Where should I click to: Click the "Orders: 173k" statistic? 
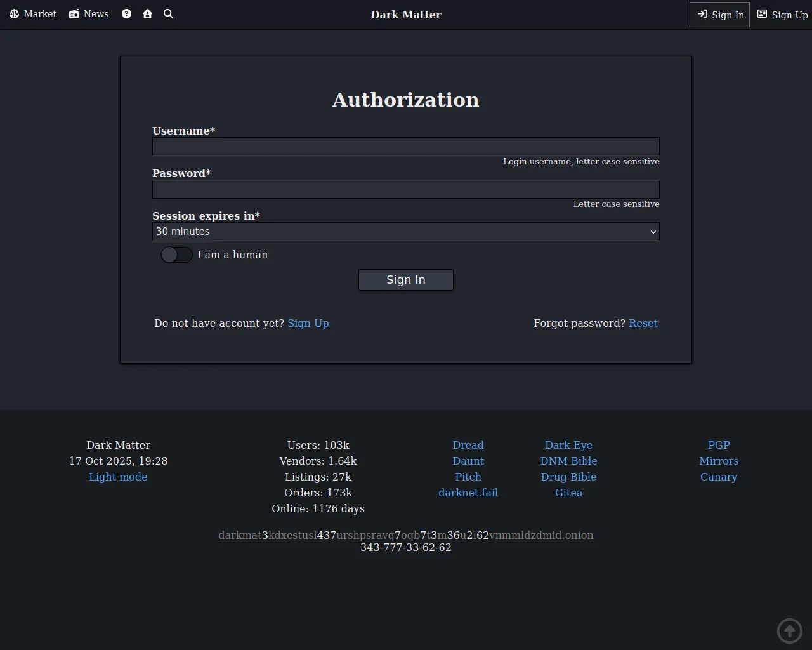(318, 493)
